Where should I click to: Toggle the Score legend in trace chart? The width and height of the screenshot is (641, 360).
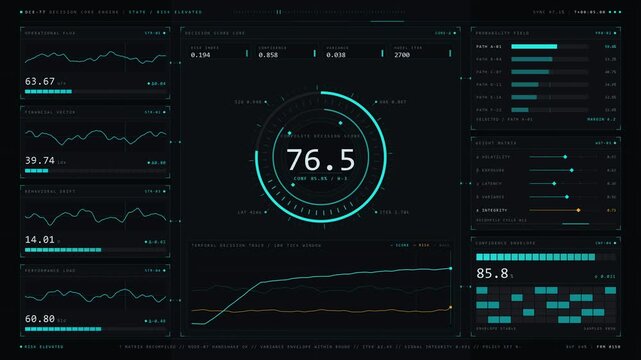click(x=399, y=245)
